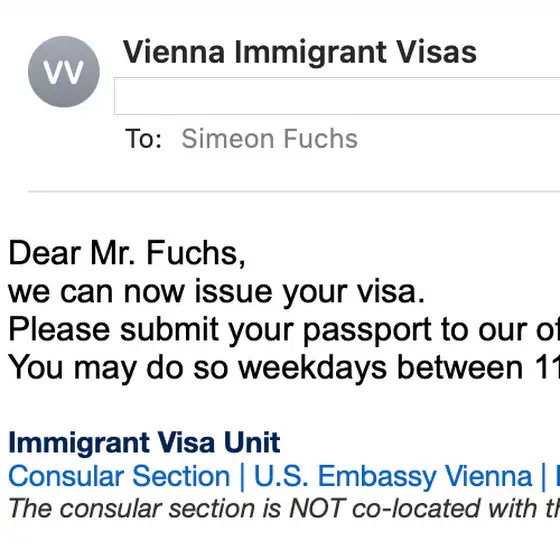The height and width of the screenshot is (560, 560).
Task: Click the sentence starting Please submit your
Action: pos(284,330)
